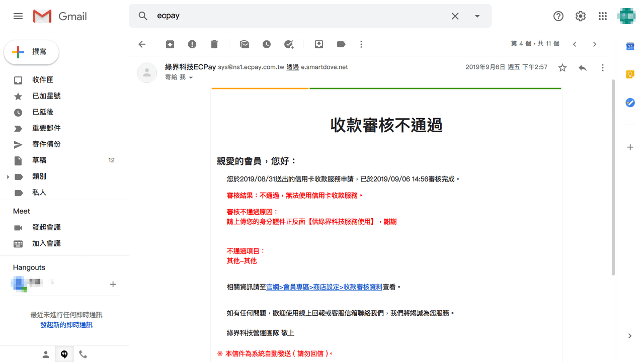Report the message as spam
Image resolution: width=644 pixels, height=362 pixels.
click(192, 44)
